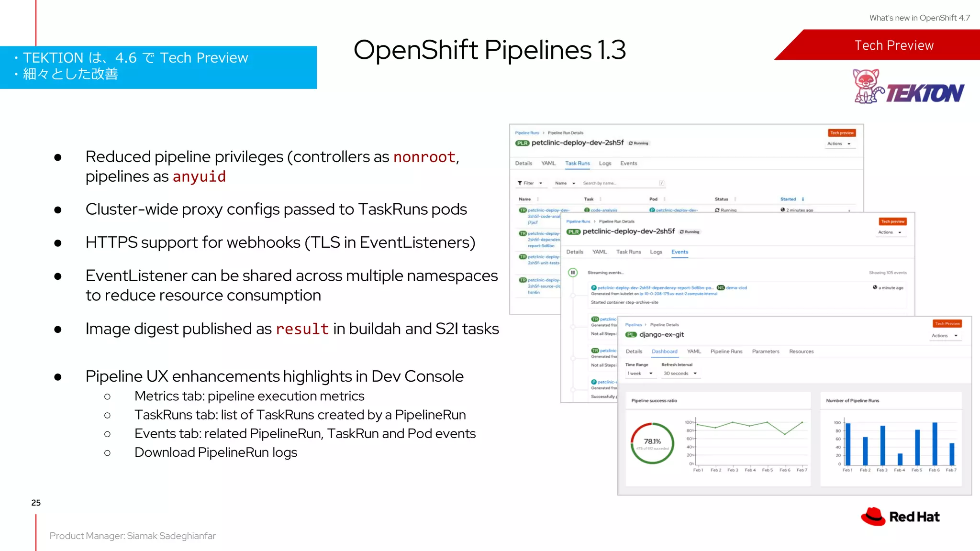Click Tech Preview badge on django-ex-git page
Viewport: 980px width, 551px height.
click(947, 324)
